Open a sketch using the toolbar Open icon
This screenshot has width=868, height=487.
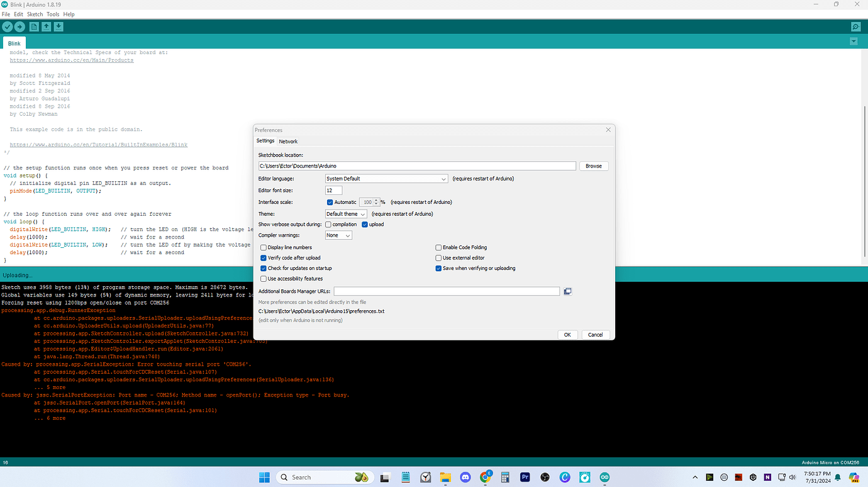[47, 26]
